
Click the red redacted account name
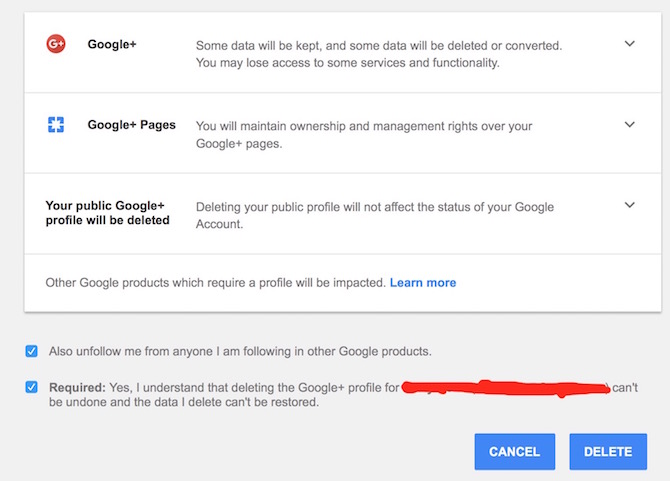point(506,388)
